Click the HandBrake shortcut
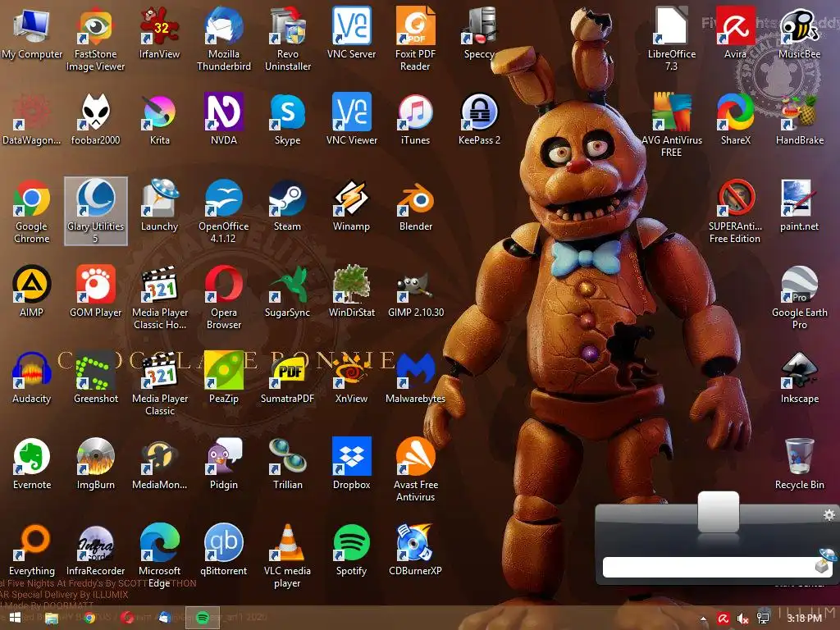The height and width of the screenshot is (630, 840). 799,120
